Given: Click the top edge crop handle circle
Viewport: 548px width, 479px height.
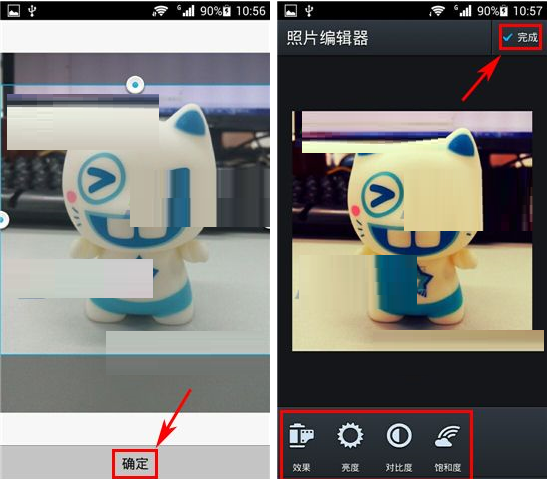Looking at the screenshot, I should pos(135,85).
